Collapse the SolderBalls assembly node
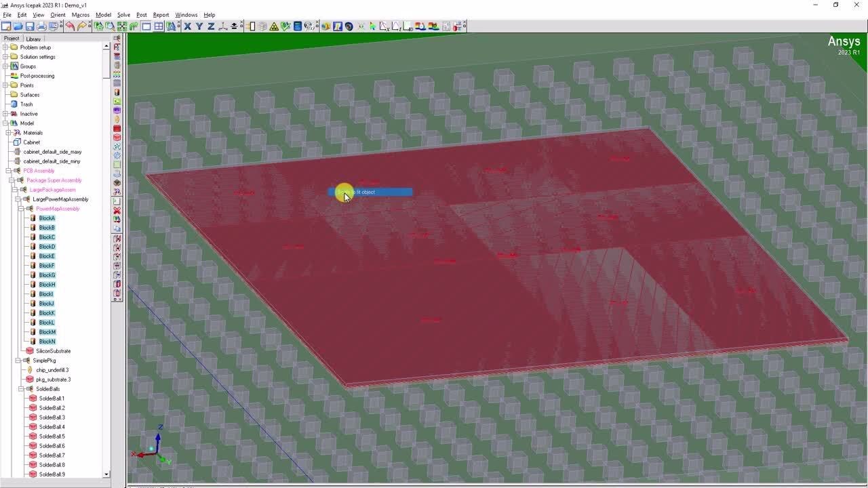868x488 pixels. click(x=22, y=389)
